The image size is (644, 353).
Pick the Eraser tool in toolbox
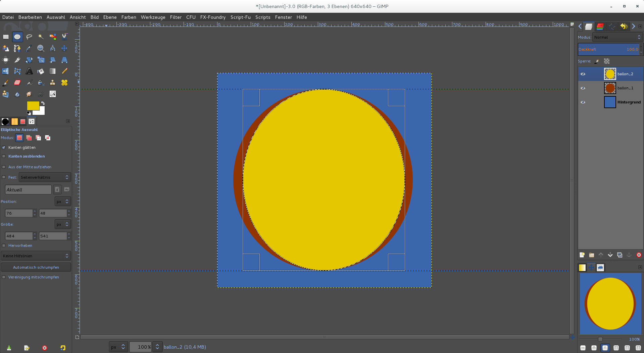(x=17, y=83)
